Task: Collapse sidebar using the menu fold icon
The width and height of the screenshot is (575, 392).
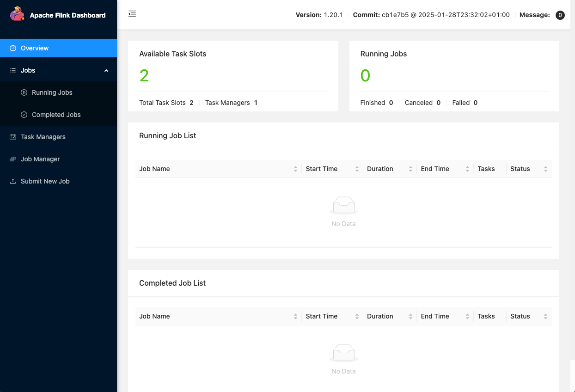Action: pos(132,14)
